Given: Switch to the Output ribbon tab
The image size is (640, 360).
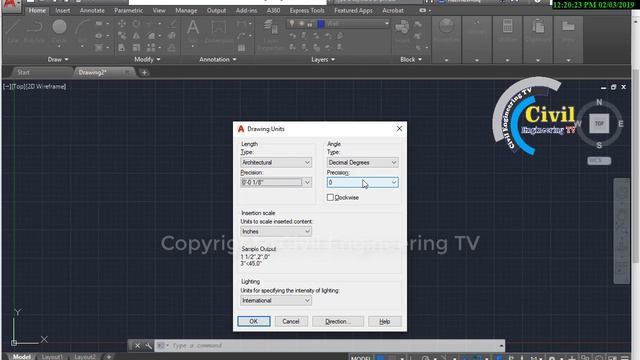Looking at the screenshot, I should tap(216, 11).
